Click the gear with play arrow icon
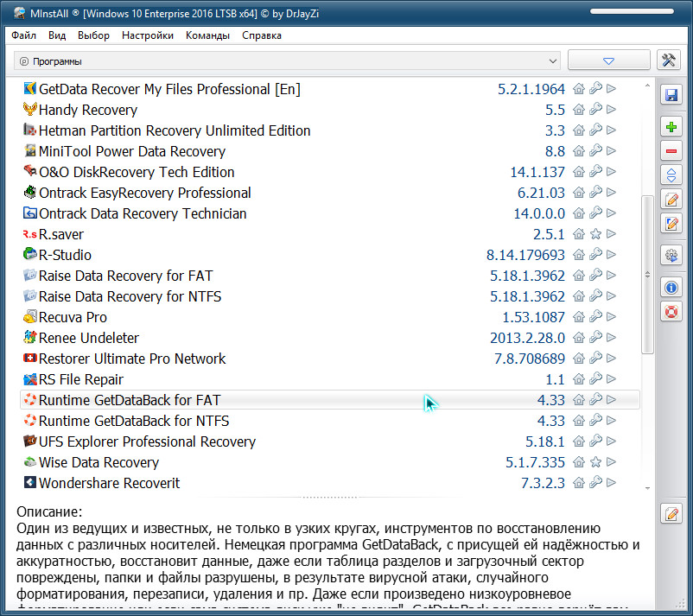The height and width of the screenshot is (616, 693). 671,255
